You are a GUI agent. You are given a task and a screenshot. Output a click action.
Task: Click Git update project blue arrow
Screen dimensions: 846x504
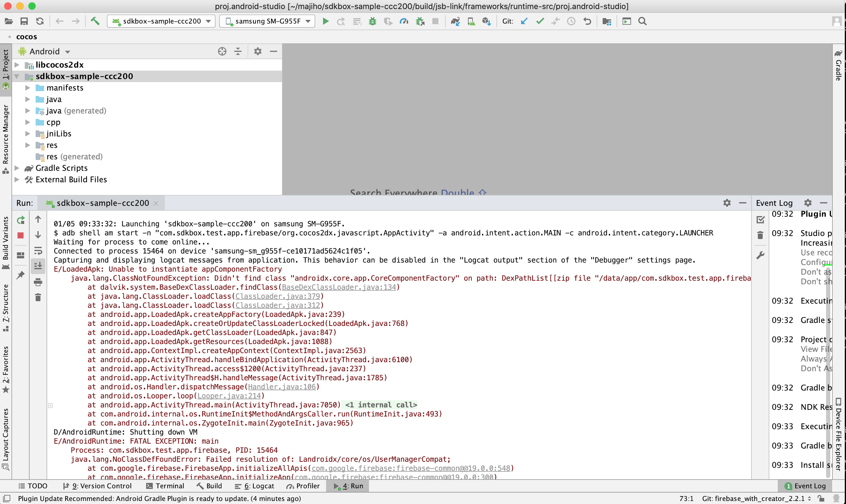click(524, 21)
